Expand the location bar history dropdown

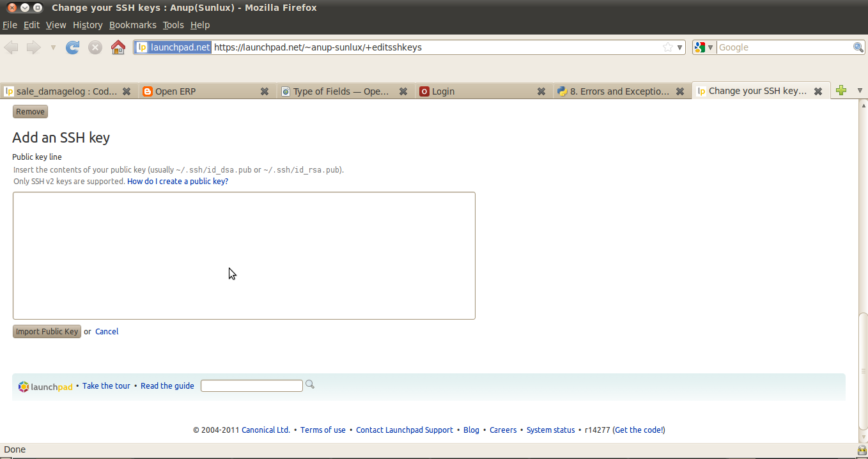tap(678, 47)
